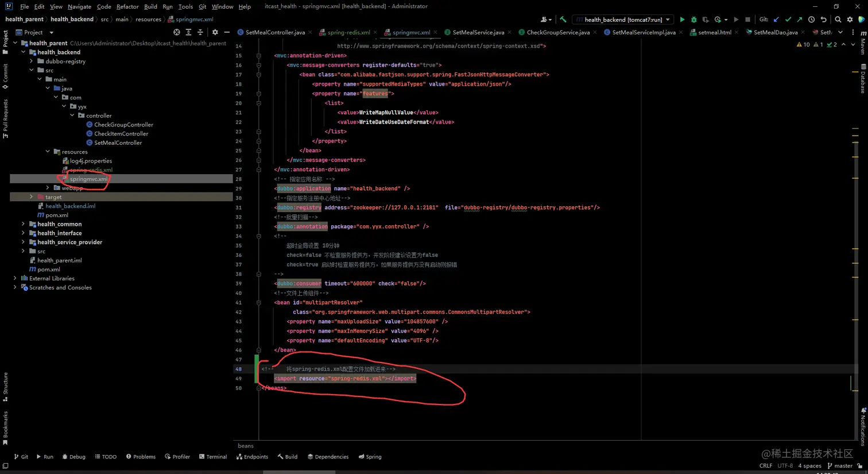Start debugging with the green bug icon
The height and width of the screenshot is (474, 868).
[x=693, y=20]
